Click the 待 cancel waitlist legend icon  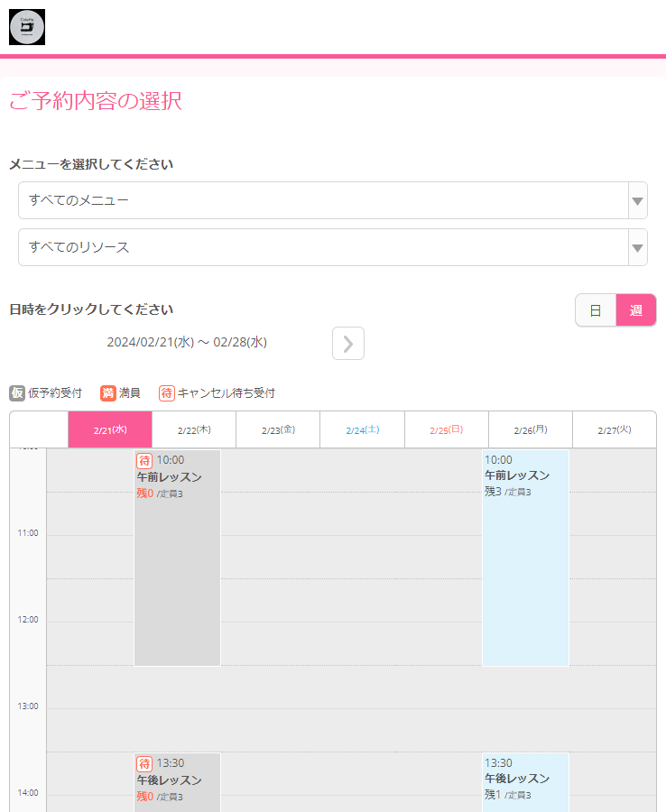tap(167, 393)
